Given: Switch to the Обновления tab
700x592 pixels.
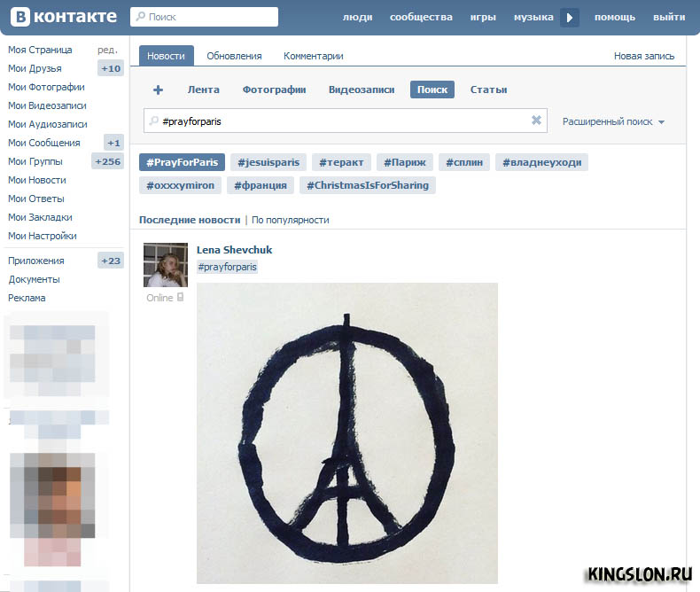Looking at the screenshot, I should 234,56.
